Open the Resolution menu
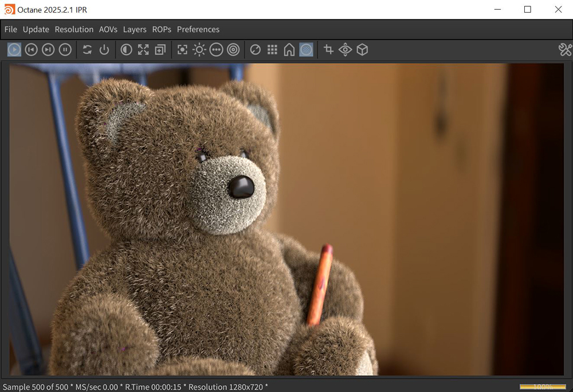Image resolution: width=573 pixels, height=392 pixels. [74, 29]
